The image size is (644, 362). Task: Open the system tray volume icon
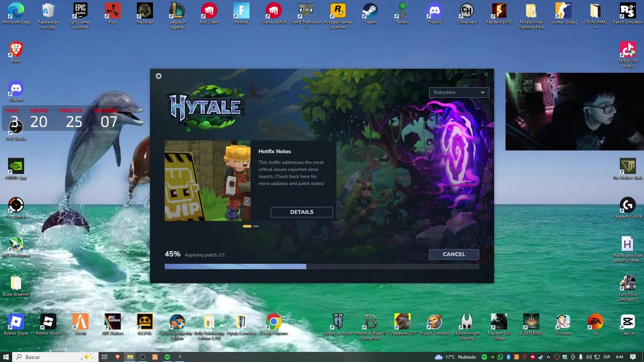click(589, 357)
